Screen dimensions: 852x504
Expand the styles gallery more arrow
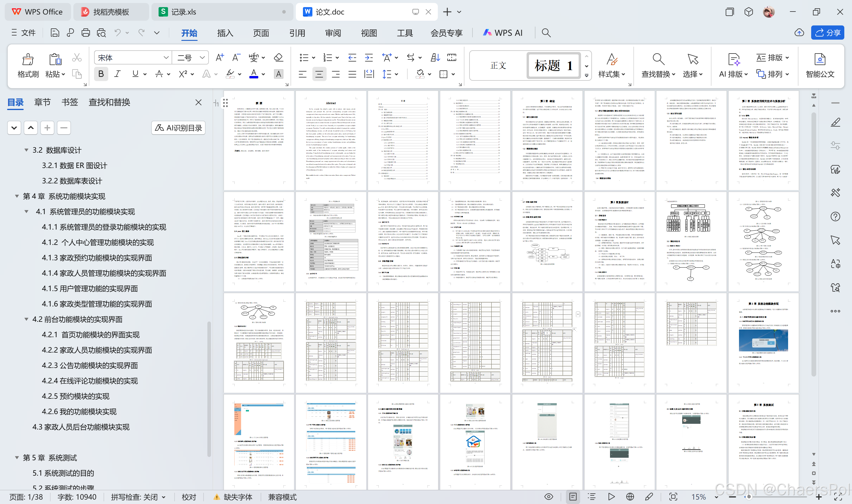pos(586,75)
